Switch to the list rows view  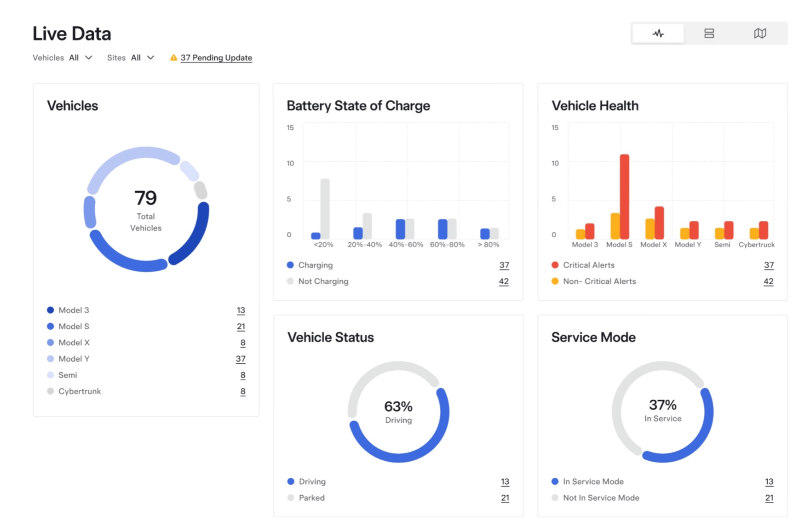[709, 34]
